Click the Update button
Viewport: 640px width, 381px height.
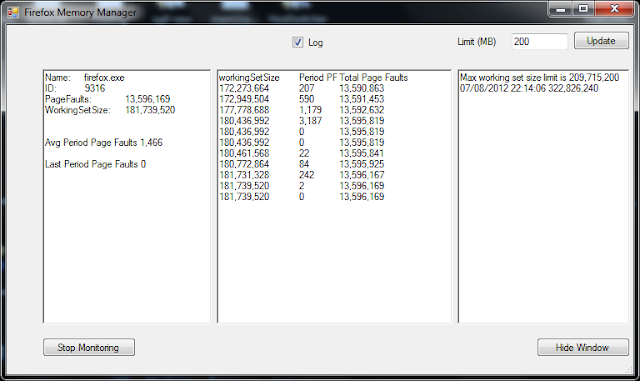[601, 41]
